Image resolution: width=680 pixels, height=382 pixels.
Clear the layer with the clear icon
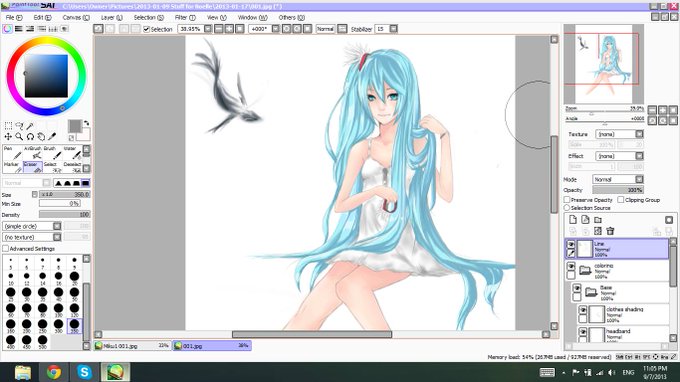[x=598, y=231]
